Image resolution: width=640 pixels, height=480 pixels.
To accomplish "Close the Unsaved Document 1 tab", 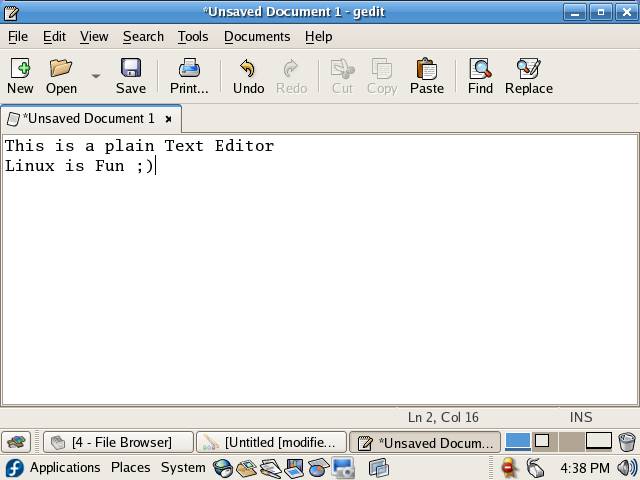I will pos(168,119).
